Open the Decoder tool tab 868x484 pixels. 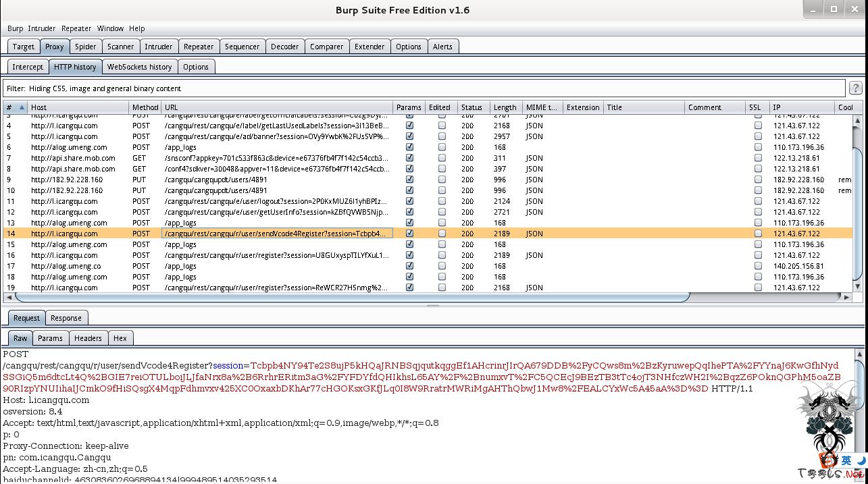click(x=284, y=47)
